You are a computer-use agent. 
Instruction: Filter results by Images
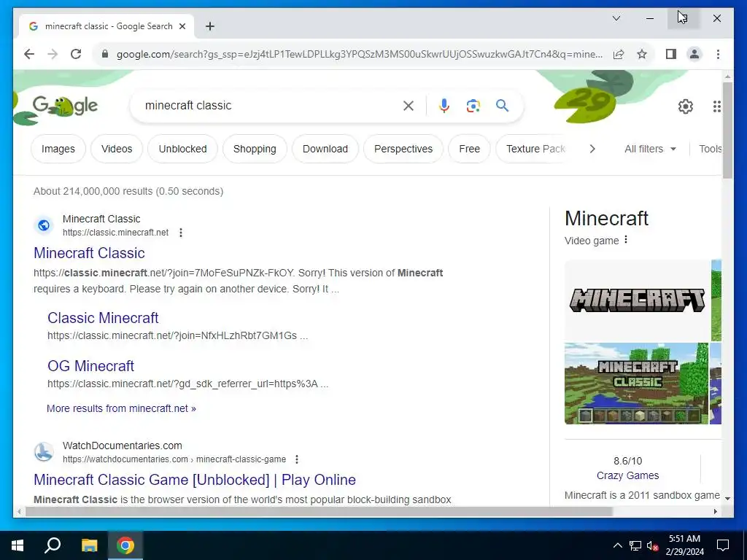[58, 149]
